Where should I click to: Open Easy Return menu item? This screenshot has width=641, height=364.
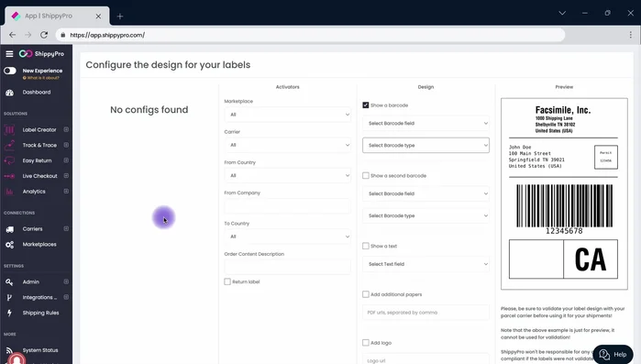(37, 161)
